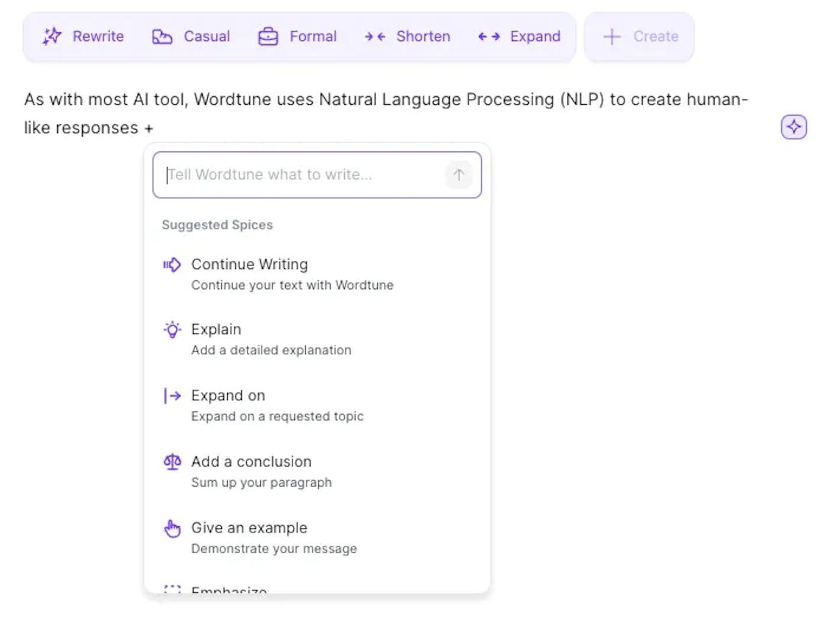Click the Add a detailed explanation description
Image resolution: width=839 pixels, height=644 pixels.
click(x=271, y=350)
